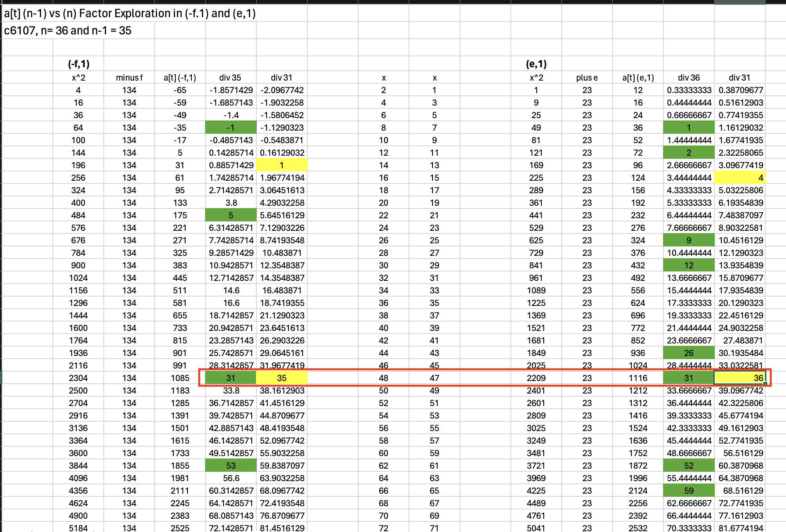This screenshot has width=786, height=532.
Task: Select the 'a[t] (-f,1)' column header
Action: (x=180, y=77)
